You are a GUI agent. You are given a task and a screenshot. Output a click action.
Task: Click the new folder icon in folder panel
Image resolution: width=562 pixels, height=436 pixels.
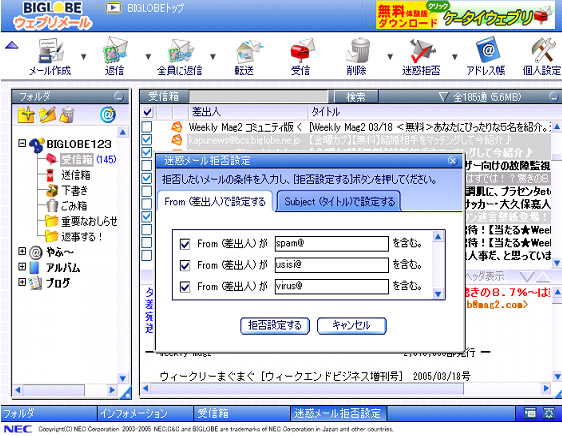(26, 115)
